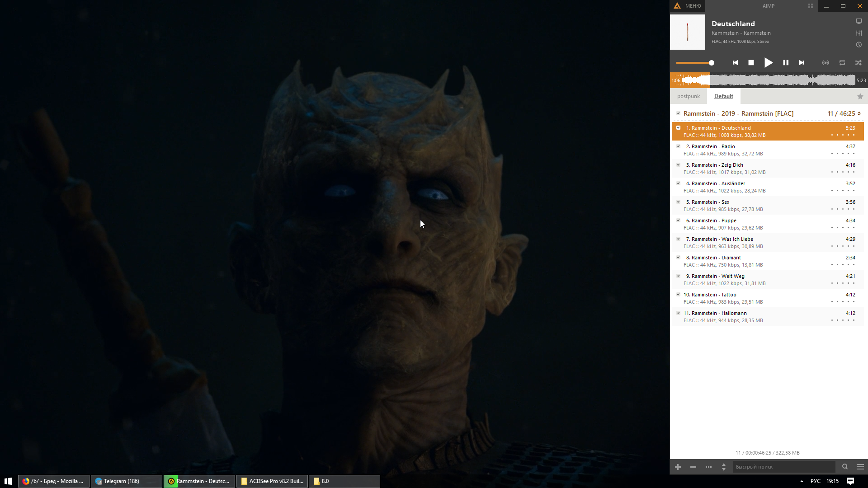868x488 pixels.
Task: Open the equalizer sliders icon
Action: click(859, 33)
